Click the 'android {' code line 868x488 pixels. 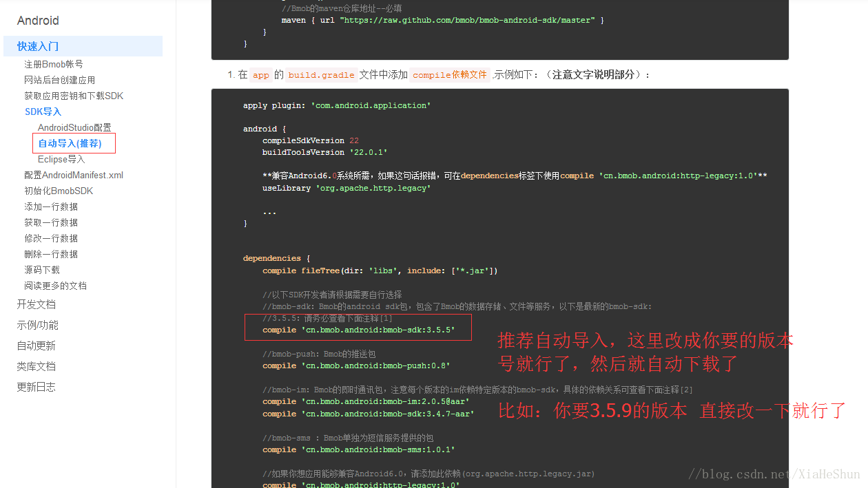[x=265, y=129]
